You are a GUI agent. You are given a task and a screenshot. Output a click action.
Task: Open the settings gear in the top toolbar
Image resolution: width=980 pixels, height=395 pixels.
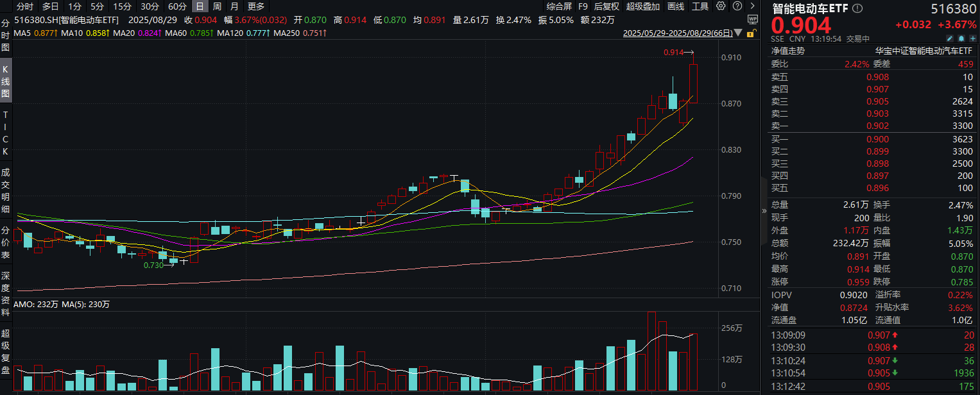coord(721,6)
